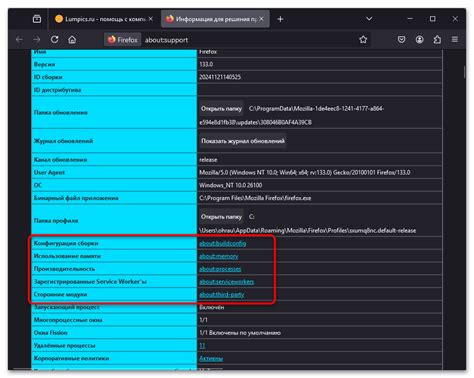The image size is (474, 378).
Task: Reload the current page
Action: click(x=55, y=40)
